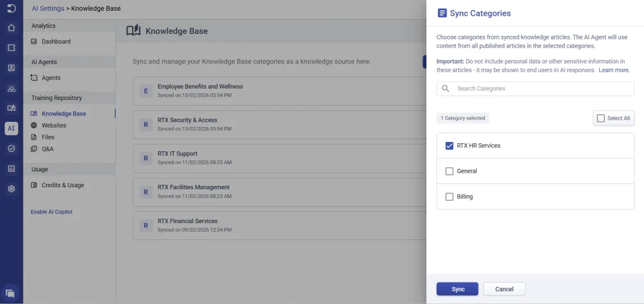Click the E avatar for Employee Benefits

pos(146,90)
